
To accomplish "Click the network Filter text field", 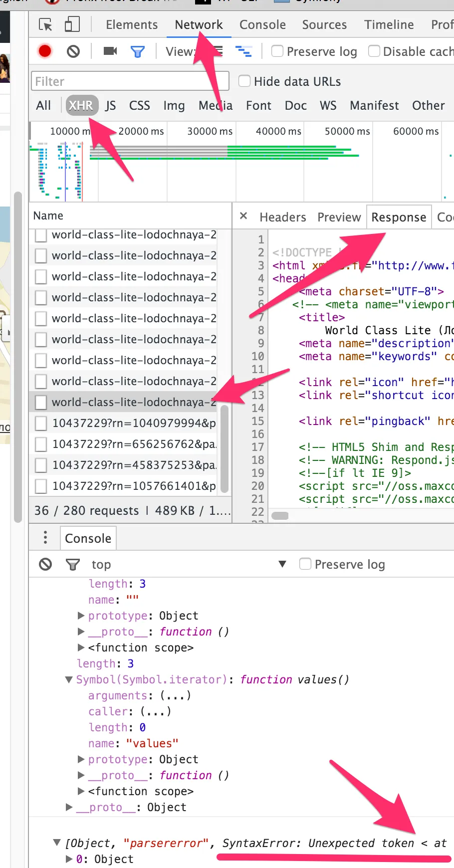I will [130, 81].
